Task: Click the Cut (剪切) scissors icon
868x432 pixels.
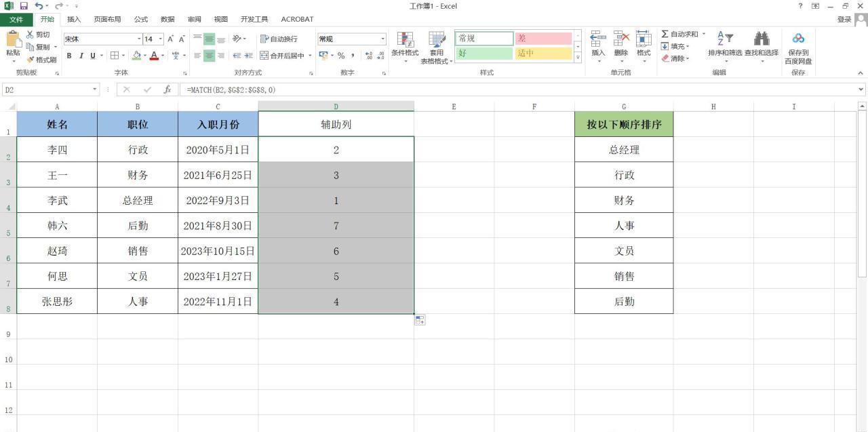Action: coord(30,35)
